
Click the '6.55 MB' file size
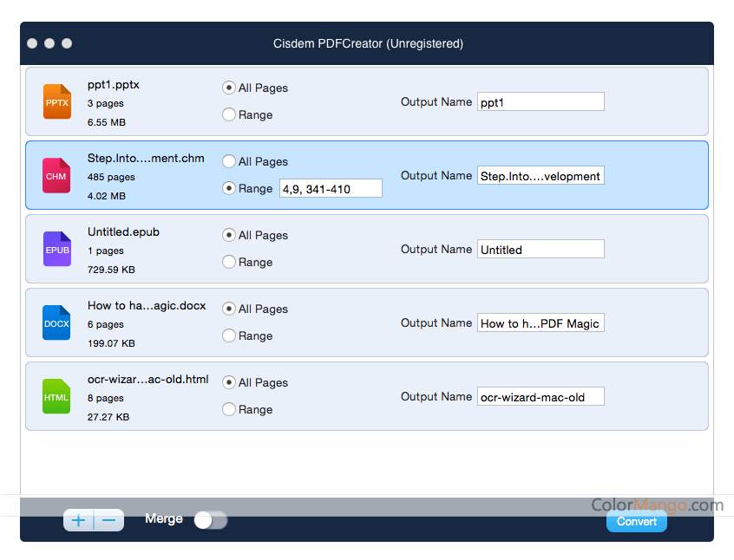(106, 122)
